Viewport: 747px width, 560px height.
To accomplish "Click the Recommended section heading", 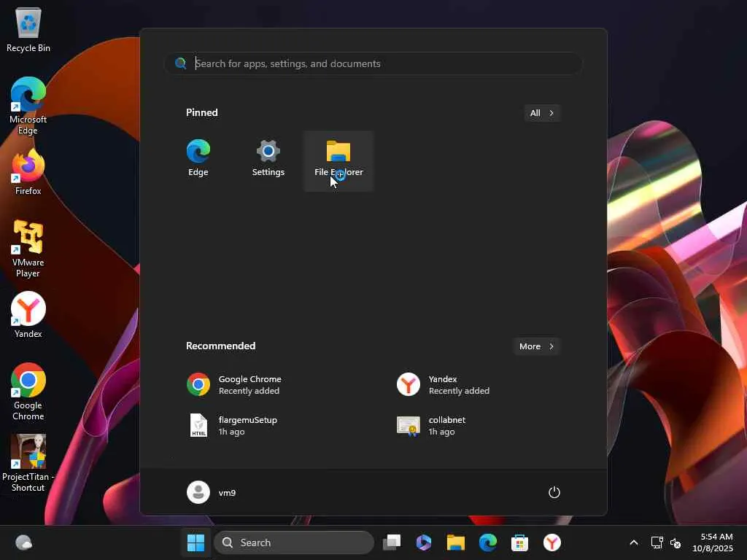I will tap(220, 346).
